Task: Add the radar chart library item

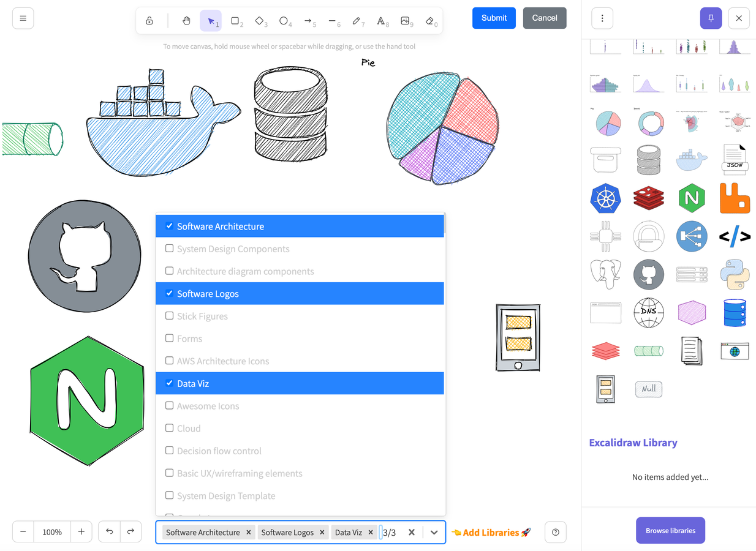Action: (735, 123)
